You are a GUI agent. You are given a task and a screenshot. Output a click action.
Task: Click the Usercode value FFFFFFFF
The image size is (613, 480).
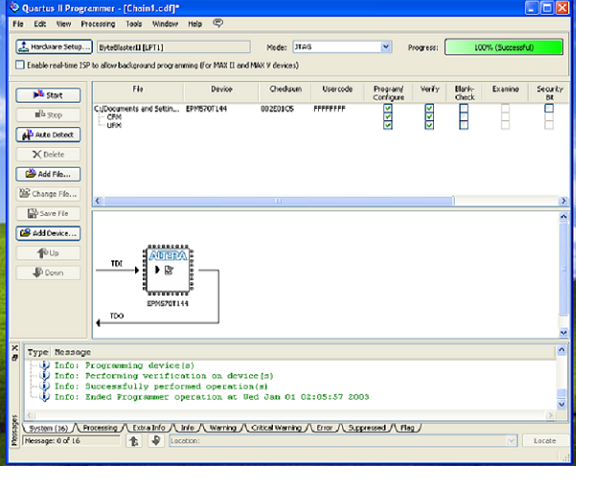click(x=330, y=109)
